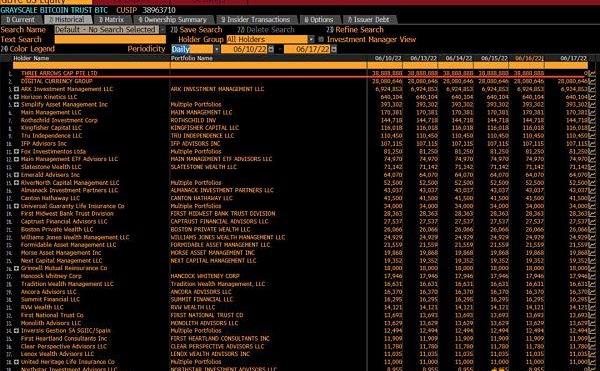Screen dimensions: 600x371
Task: Open calendar picker beside 06/17/22 end date
Action: pyautogui.click(x=334, y=49)
